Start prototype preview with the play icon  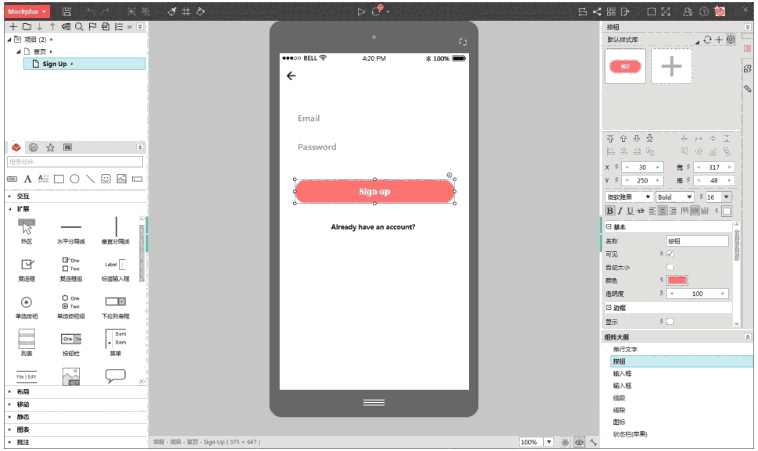[x=361, y=12]
